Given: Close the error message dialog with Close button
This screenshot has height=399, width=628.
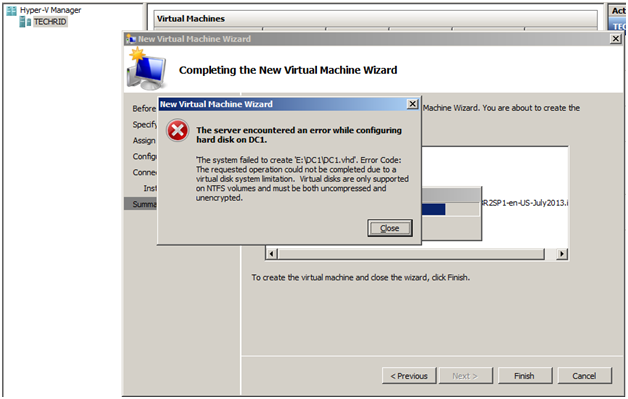Looking at the screenshot, I should 390,228.
